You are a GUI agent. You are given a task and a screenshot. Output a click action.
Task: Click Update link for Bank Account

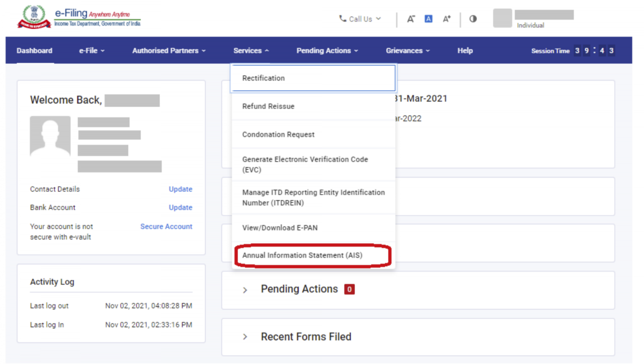[x=180, y=208]
